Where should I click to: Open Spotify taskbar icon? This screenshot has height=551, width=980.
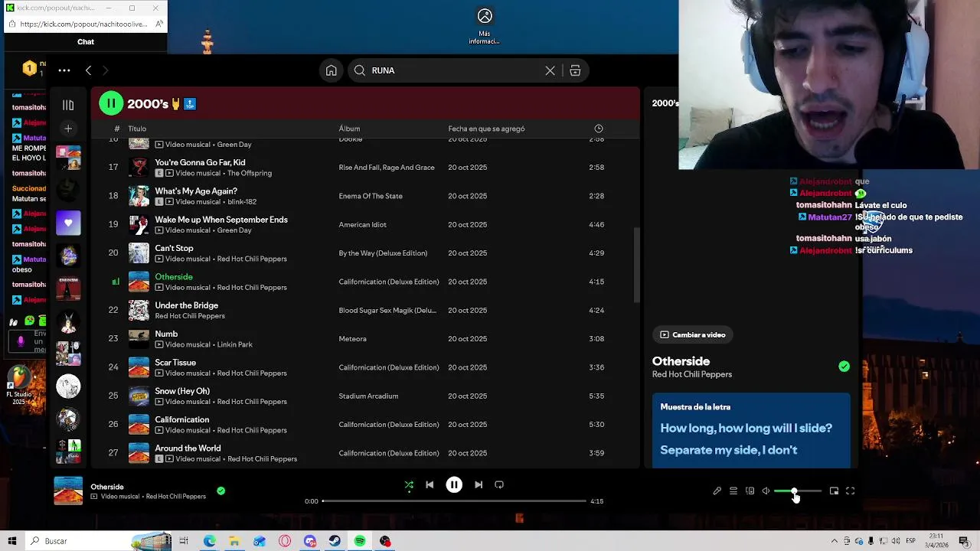(360, 541)
